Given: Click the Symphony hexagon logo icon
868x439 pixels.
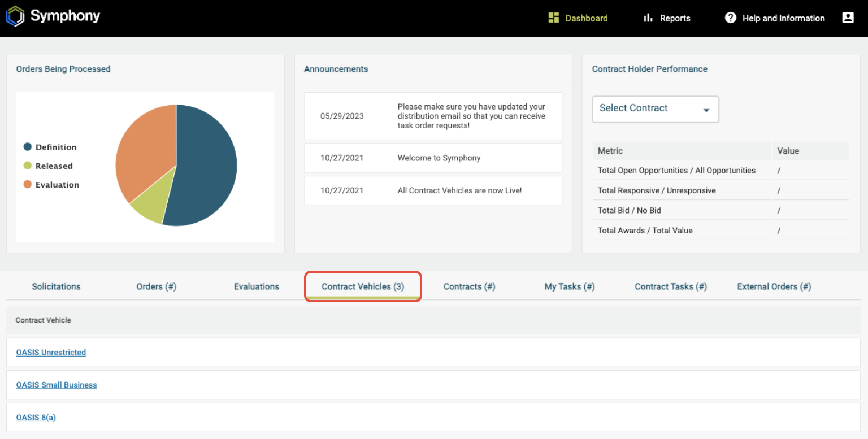Looking at the screenshot, I should pyautogui.click(x=16, y=16).
